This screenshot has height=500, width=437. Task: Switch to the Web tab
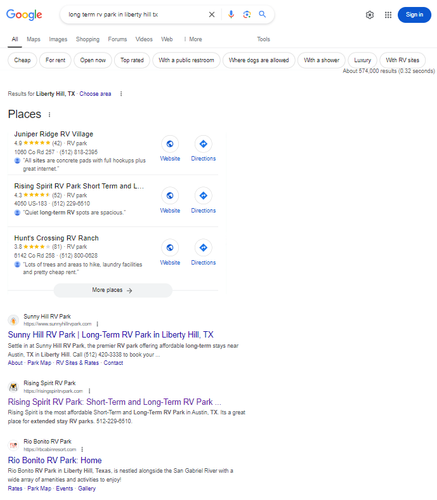pyautogui.click(x=167, y=39)
